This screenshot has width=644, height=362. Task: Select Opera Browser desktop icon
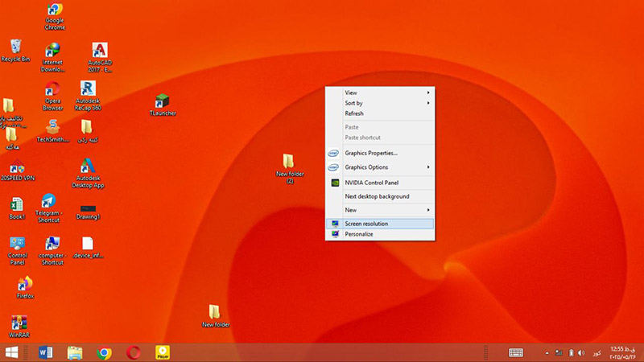(52, 96)
